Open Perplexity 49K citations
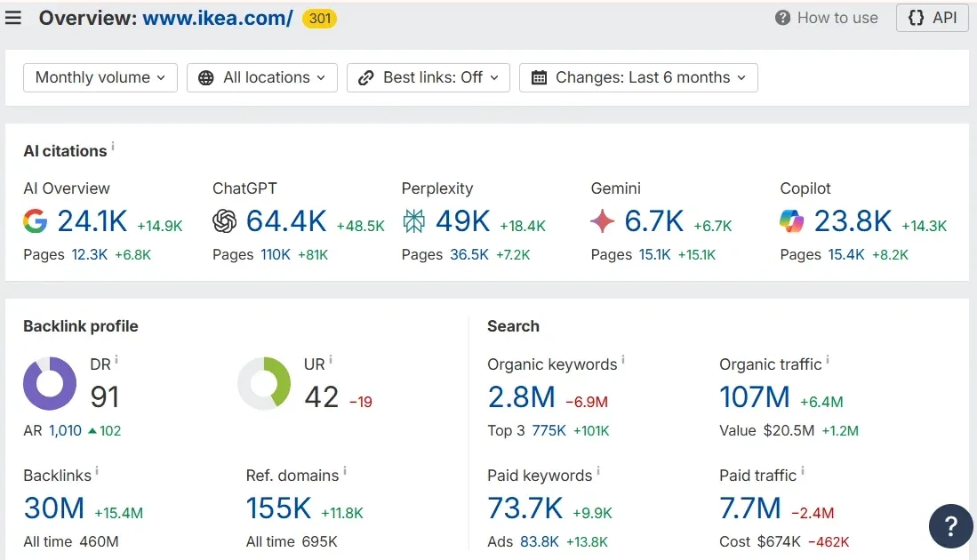 (463, 221)
